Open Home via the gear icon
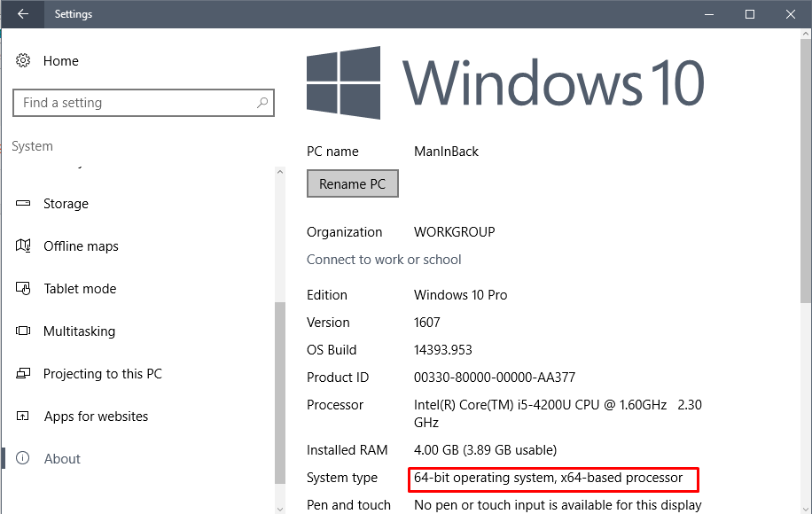The image size is (812, 514). tap(23, 60)
